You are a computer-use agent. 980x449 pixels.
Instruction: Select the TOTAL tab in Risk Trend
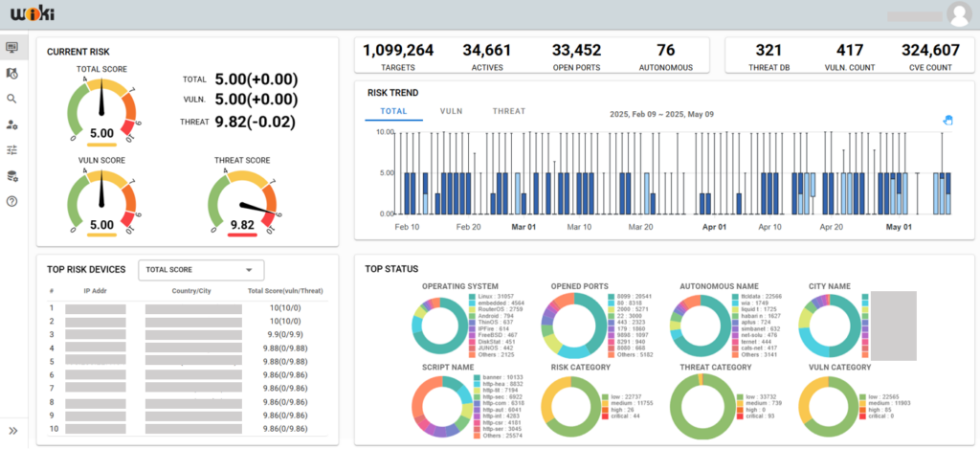coord(393,111)
